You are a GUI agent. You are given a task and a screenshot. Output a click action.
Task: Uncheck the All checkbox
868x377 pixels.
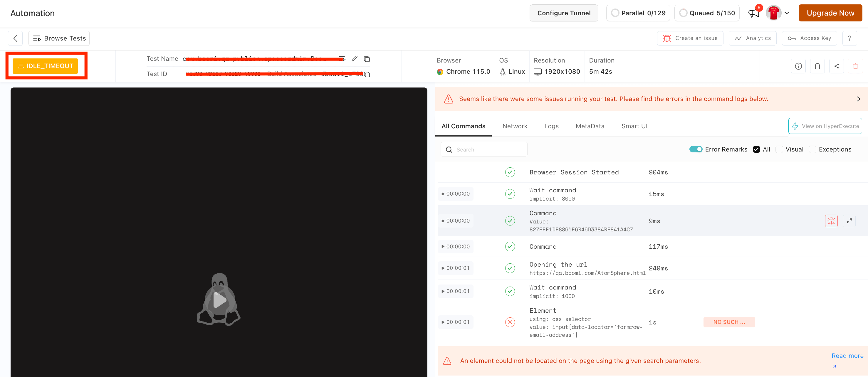tap(756, 149)
